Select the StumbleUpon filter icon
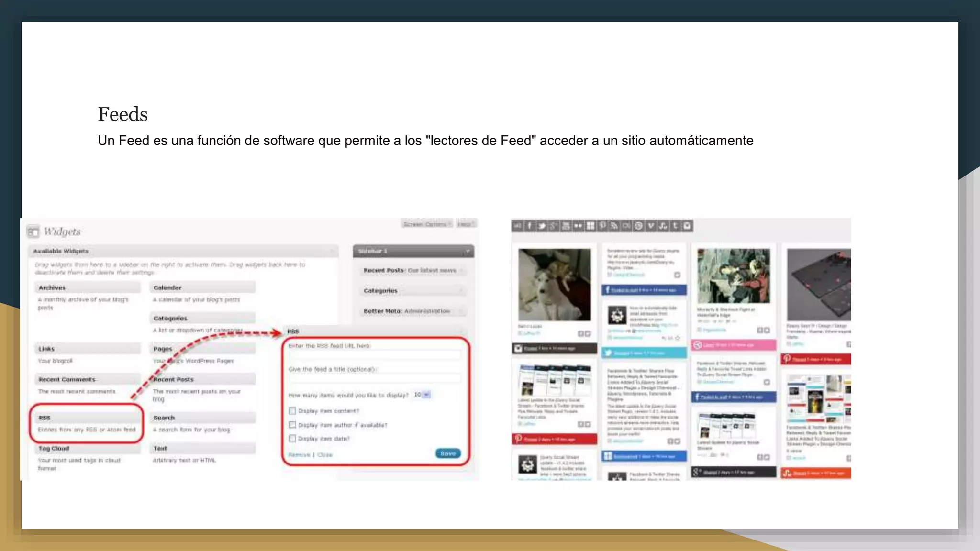This screenshot has width=980, height=551. pos(663,226)
